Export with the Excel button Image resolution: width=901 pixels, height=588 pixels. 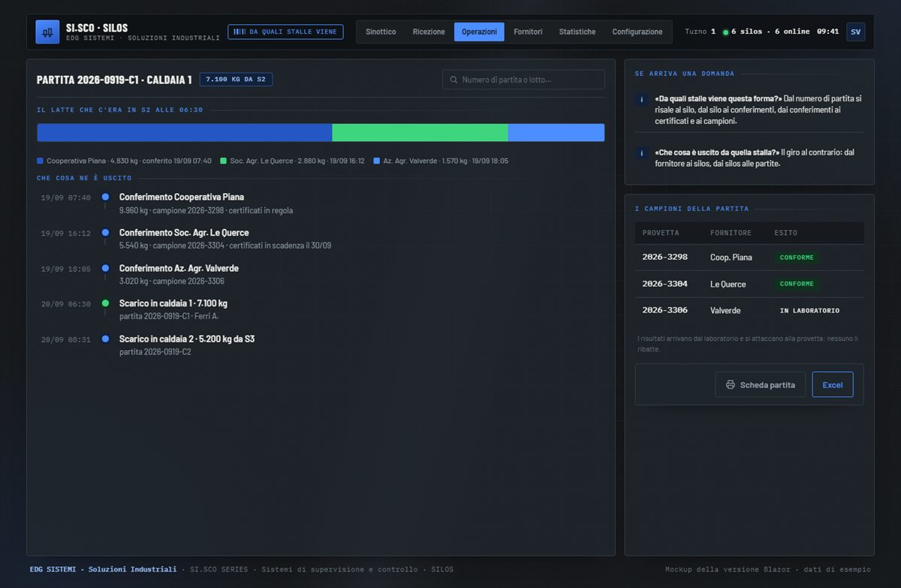click(x=833, y=385)
